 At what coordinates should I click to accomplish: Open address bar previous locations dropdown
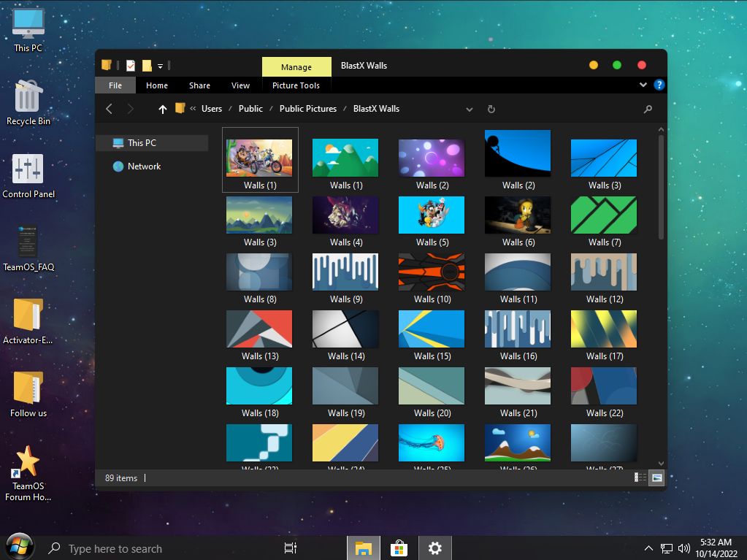(469, 109)
